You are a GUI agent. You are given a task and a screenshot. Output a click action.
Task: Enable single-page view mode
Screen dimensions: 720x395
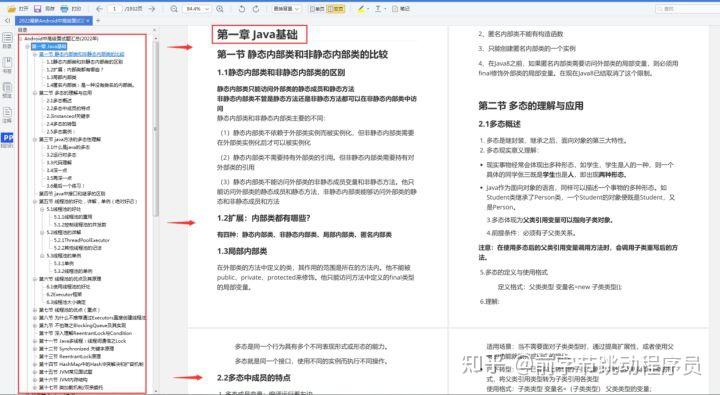pyautogui.click(x=316, y=9)
